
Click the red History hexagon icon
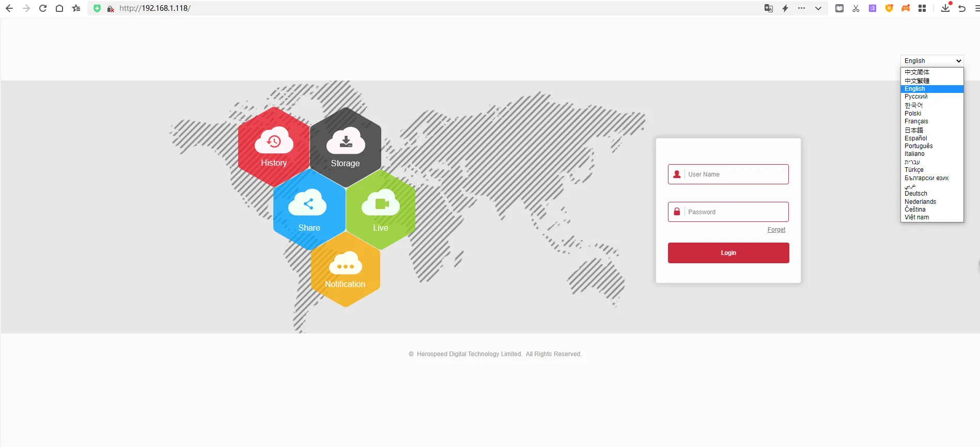tap(274, 147)
